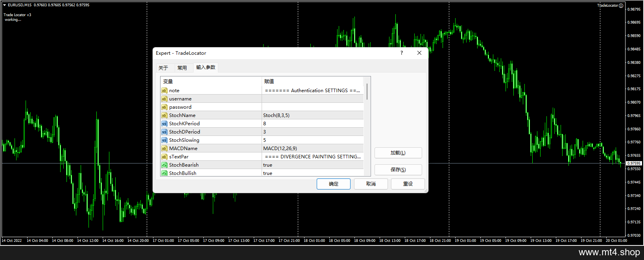Select the StochDPeriod value 3
Screen dimensions: 644x260
313,132
